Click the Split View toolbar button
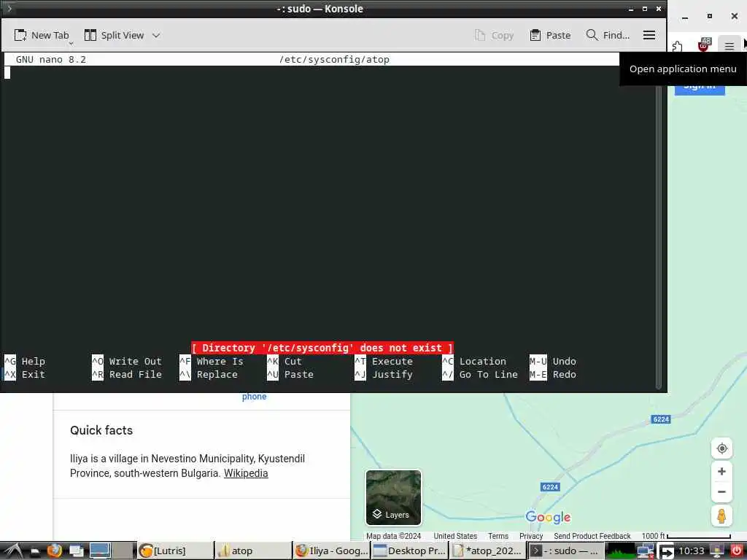This screenshot has width=747, height=560. [x=115, y=35]
